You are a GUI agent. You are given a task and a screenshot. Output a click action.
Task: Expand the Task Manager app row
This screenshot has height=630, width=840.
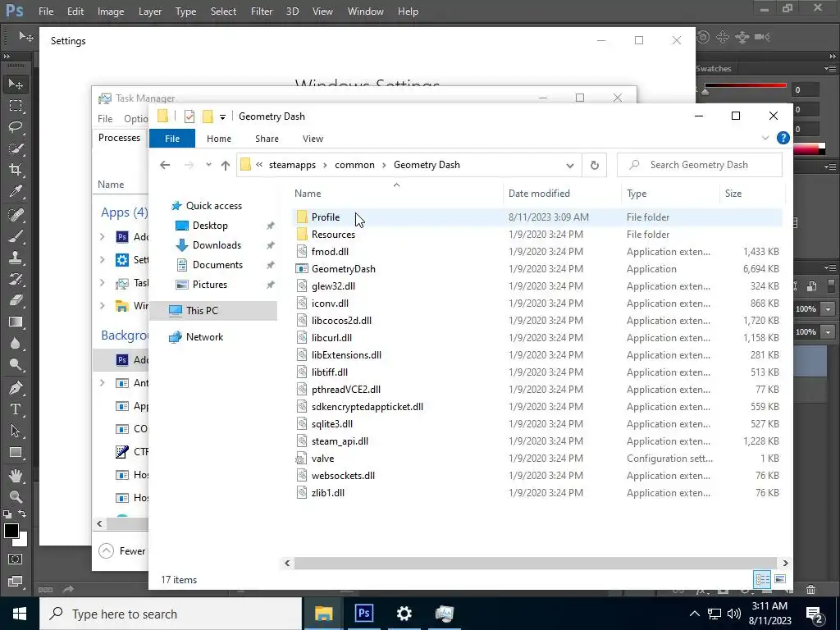103,283
